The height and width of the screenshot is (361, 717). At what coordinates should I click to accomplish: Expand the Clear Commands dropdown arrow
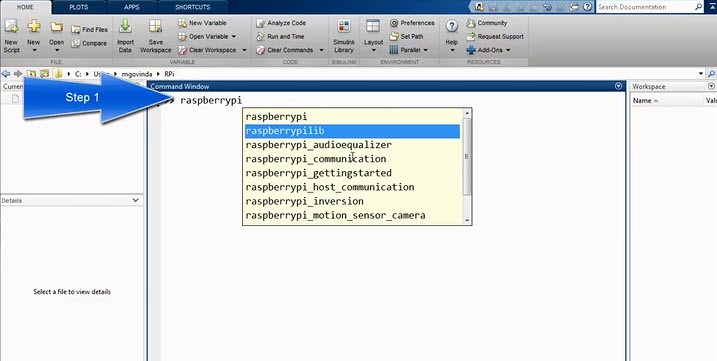point(321,50)
